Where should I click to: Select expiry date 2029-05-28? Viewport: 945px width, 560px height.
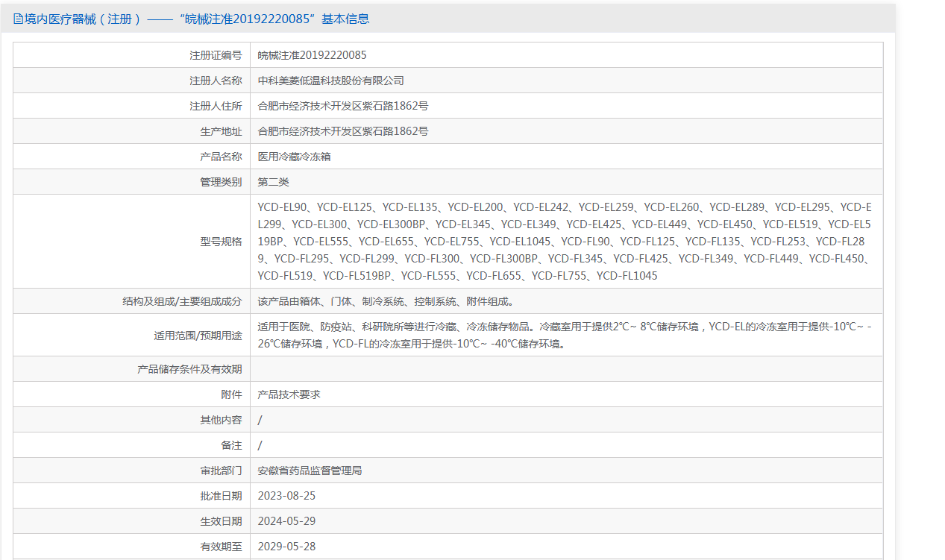[286, 547]
